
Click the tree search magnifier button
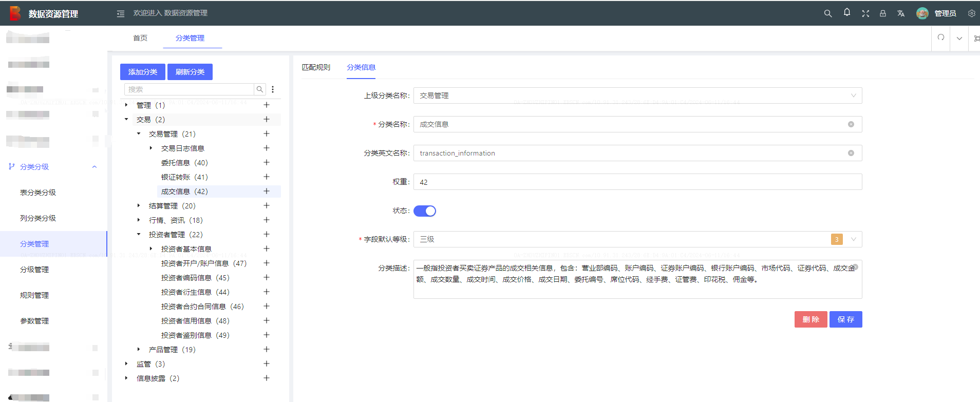pos(260,89)
